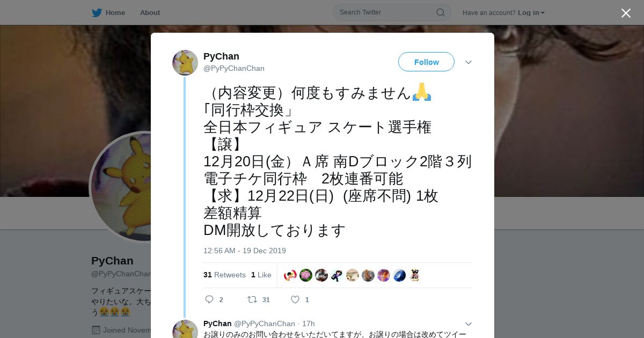The image size is (644, 338).
Task: Open chevron menu on the reply tweet
Action: pos(469,324)
